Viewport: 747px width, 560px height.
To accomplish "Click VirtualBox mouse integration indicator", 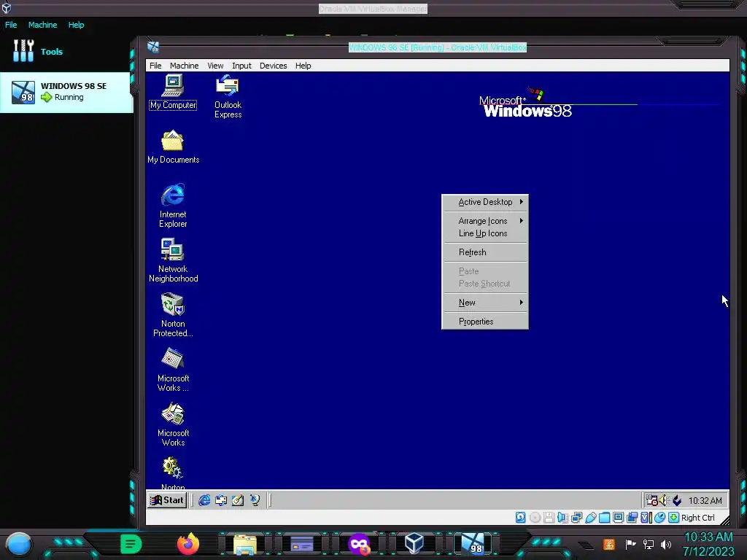I will coord(659,518).
